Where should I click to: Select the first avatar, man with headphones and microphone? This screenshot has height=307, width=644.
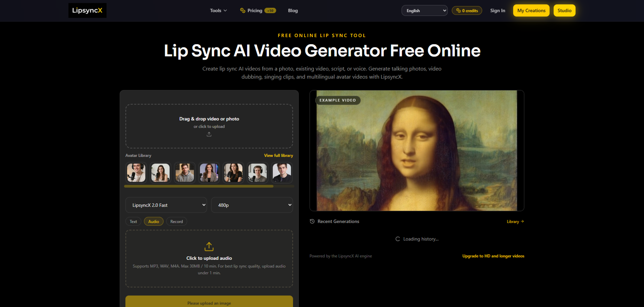(136, 172)
